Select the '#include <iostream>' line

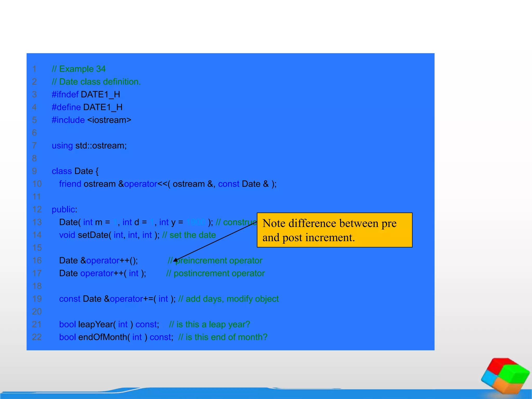pyautogui.click(x=91, y=120)
